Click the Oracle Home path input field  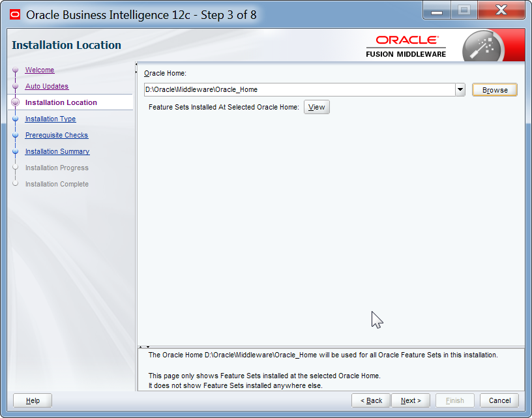(300, 89)
